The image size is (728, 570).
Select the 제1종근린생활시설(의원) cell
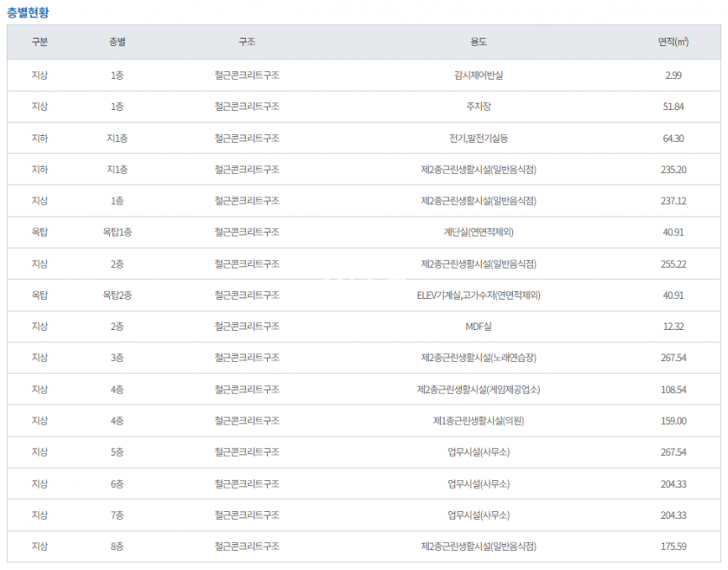pos(478,421)
